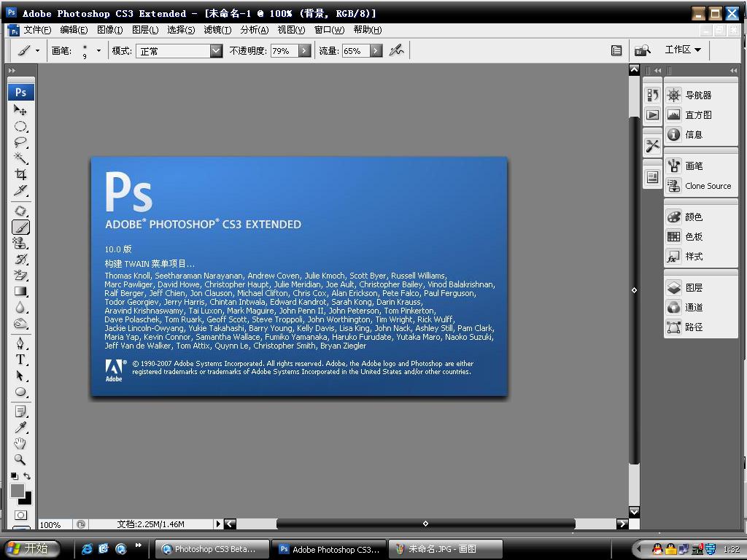
Task: Choose the Horizontal Type tool
Action: (x=20, y=359)
